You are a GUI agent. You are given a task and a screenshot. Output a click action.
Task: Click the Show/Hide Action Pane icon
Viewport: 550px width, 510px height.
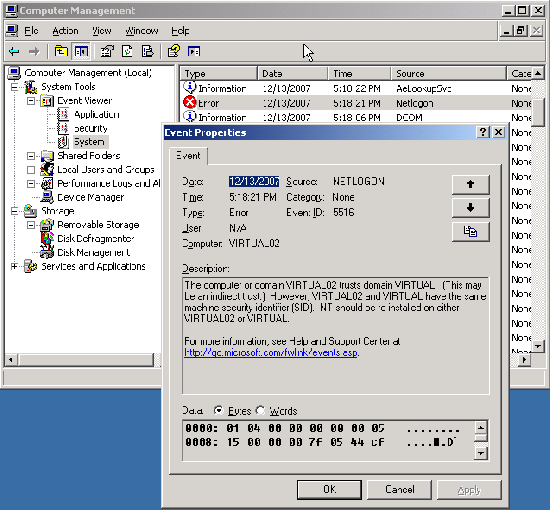[194, 52]
